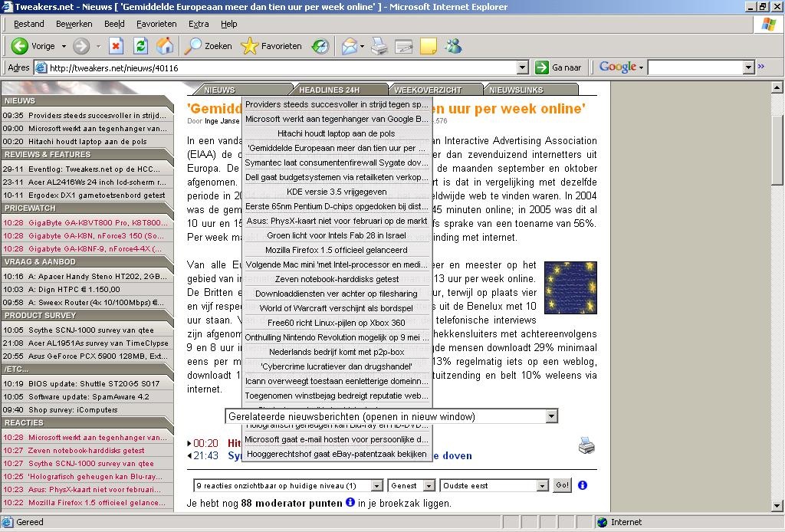The height and width of the screenshot is (532, 785).
Task: Open Zoeken search toolbar button
Action: [x=209, y=46]
